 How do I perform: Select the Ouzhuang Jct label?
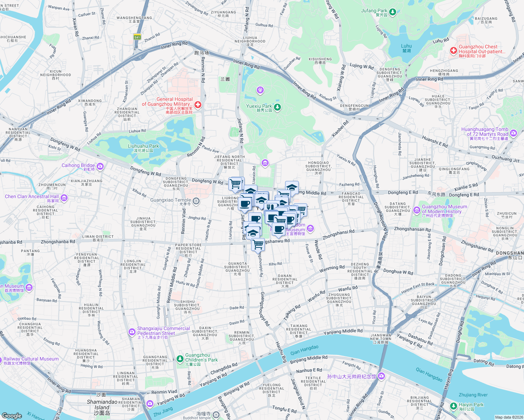click(x=505, y=159)
